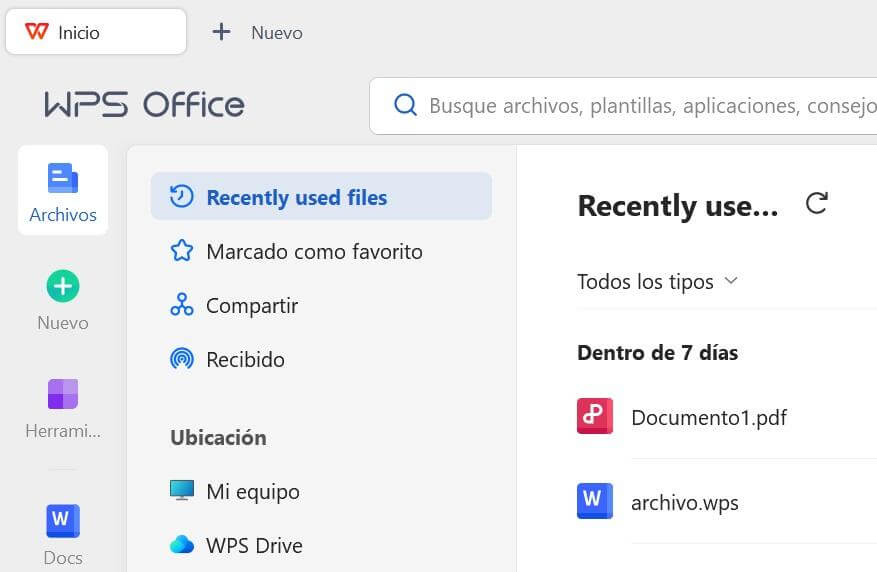Expand the Todos los tipos dropdown

(x=658, y=281)
